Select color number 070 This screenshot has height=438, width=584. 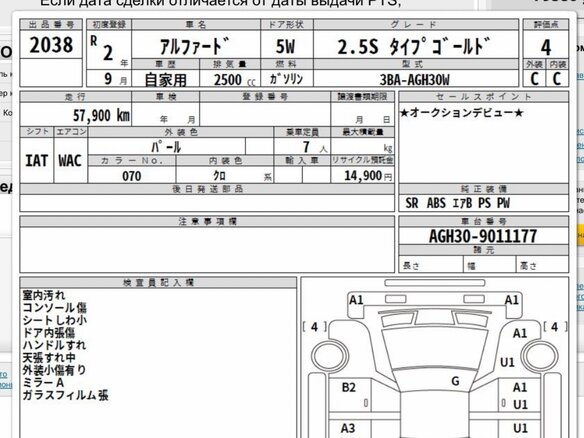click(x=131, y=176)
